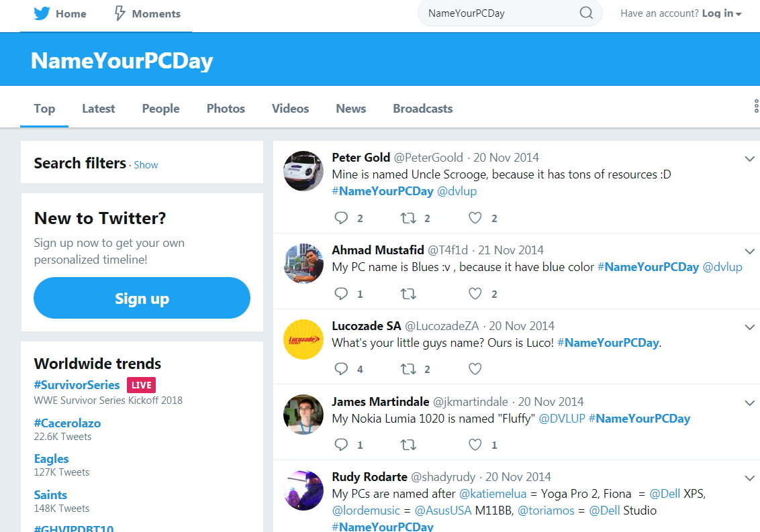Like James Martindale's tweet

pyautogui.click(x=475, y=445)
